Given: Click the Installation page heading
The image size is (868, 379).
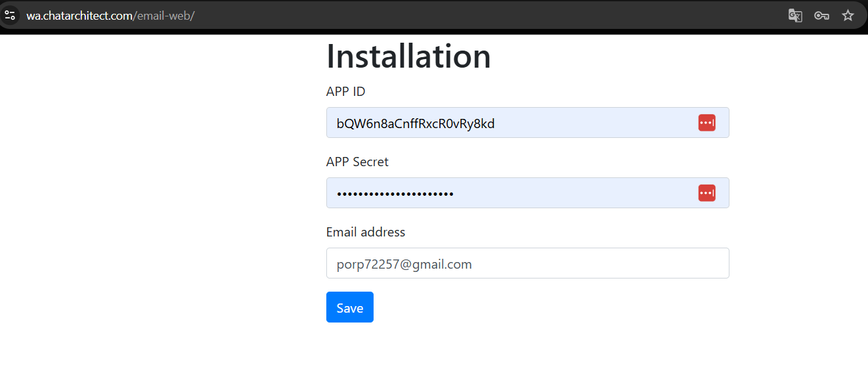Looking at the screenshot, I should pos(408,56).
